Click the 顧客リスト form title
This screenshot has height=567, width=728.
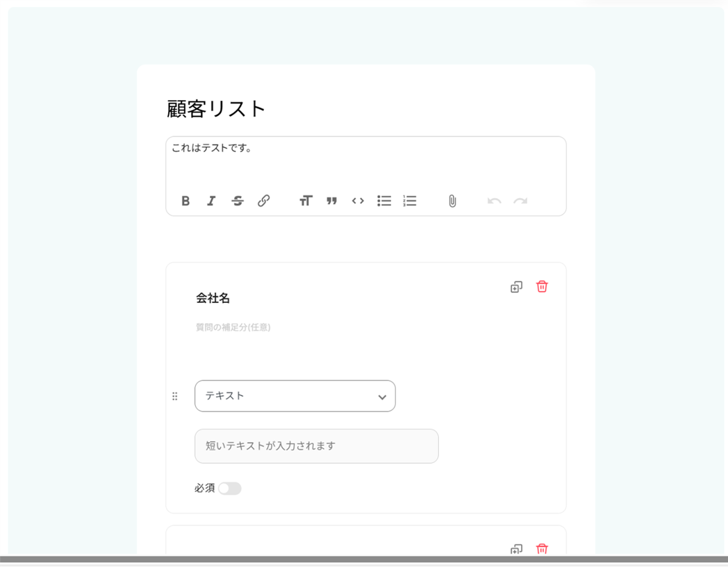216,109
